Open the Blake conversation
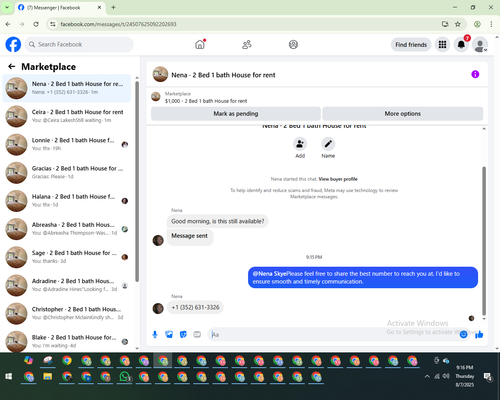This screenshot has width=500, height=400. [67, 341]
